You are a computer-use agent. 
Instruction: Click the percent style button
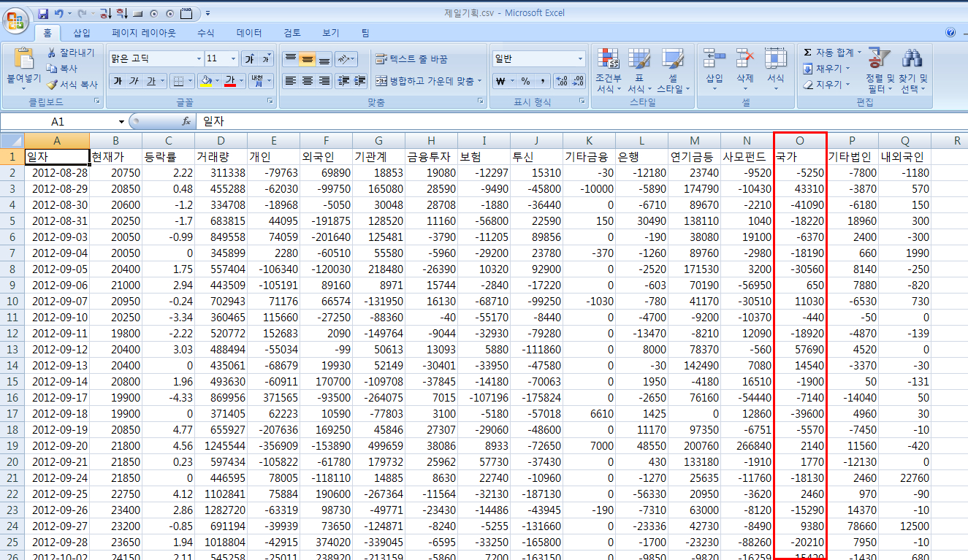point(526,81)
